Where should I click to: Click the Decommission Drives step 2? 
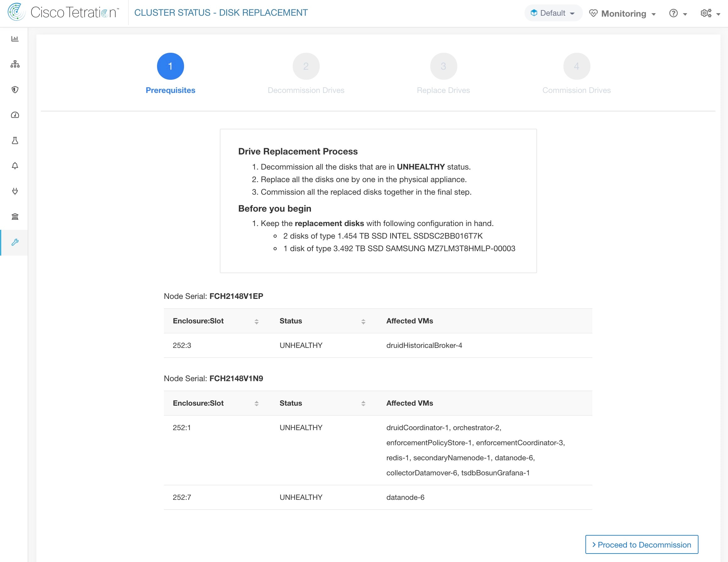pos(306,66)
